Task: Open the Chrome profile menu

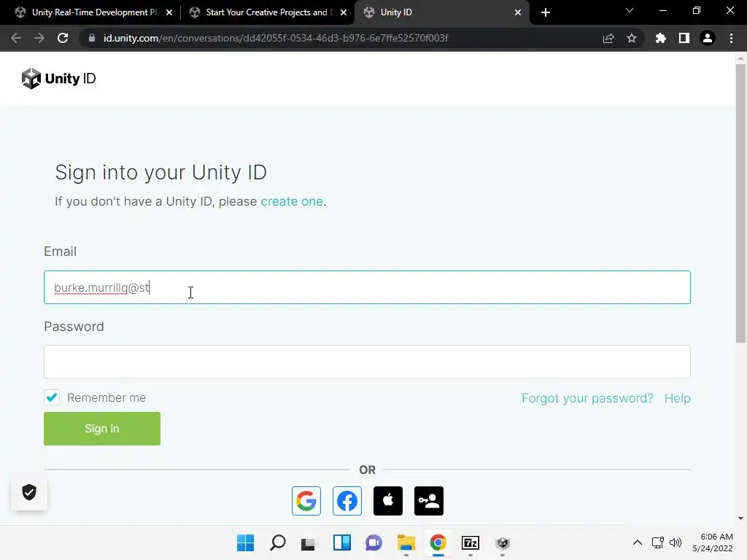Action: coord(708,38)
